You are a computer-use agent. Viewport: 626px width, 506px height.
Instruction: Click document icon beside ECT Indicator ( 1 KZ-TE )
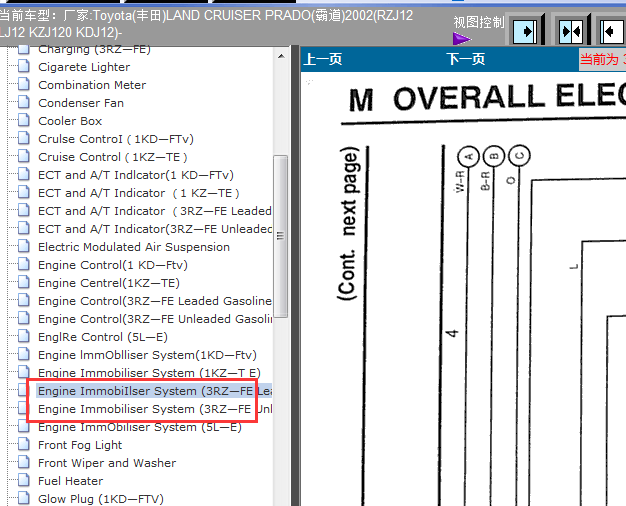point(24,192)
